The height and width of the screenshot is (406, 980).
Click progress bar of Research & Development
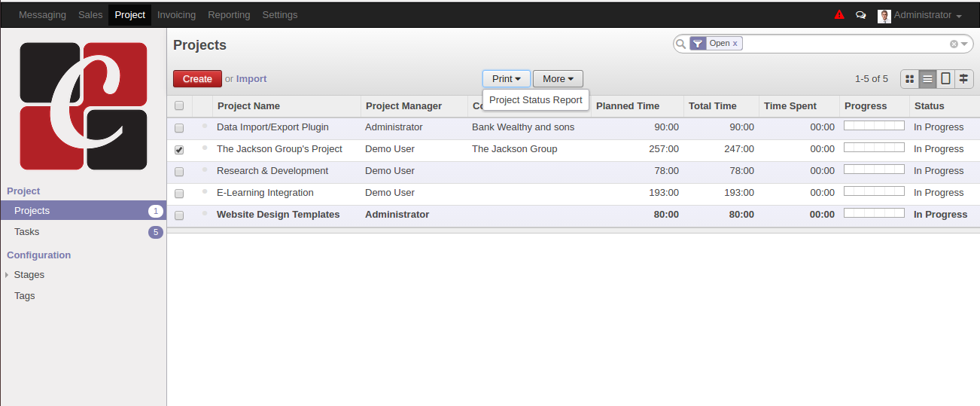[874, 169]
